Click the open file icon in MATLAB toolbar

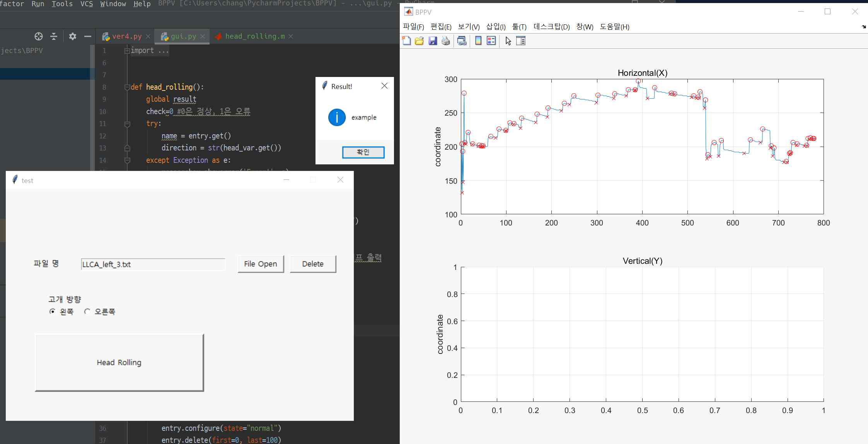point(419,40)
